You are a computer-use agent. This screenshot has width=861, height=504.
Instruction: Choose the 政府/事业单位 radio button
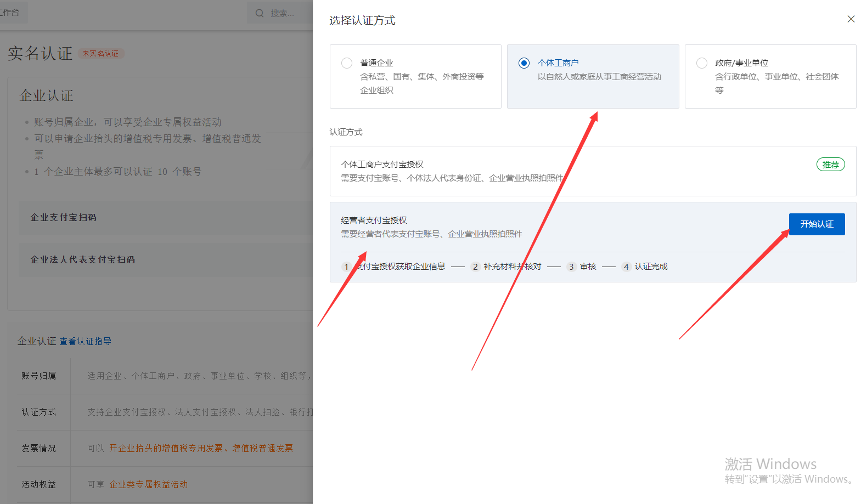(701, 63)
